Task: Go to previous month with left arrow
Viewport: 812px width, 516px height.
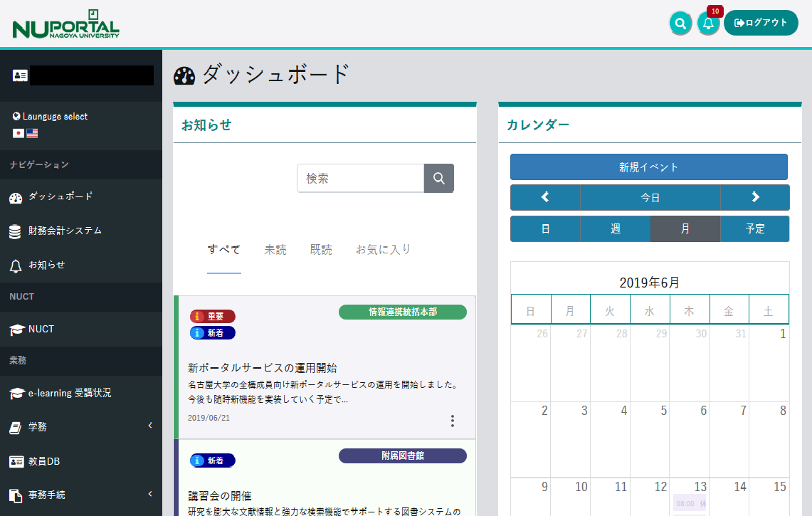Action: tap(545, 197)
